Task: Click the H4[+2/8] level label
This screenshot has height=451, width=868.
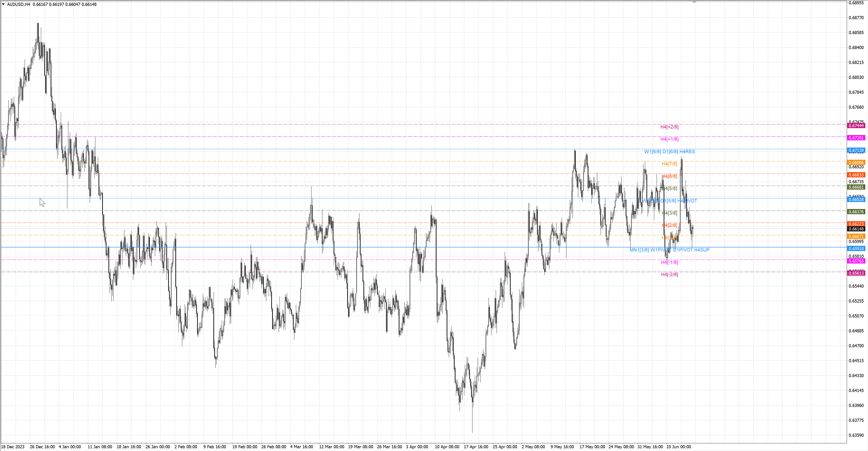Action: coord(669,127)
